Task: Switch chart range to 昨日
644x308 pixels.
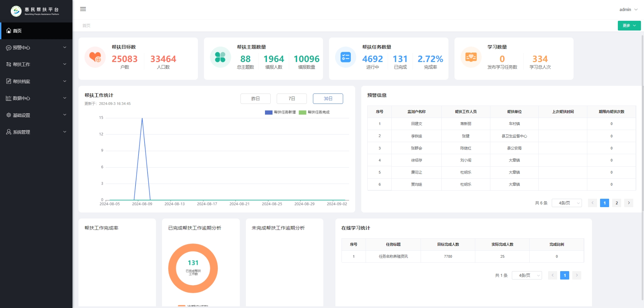Action: pos(256,99)
